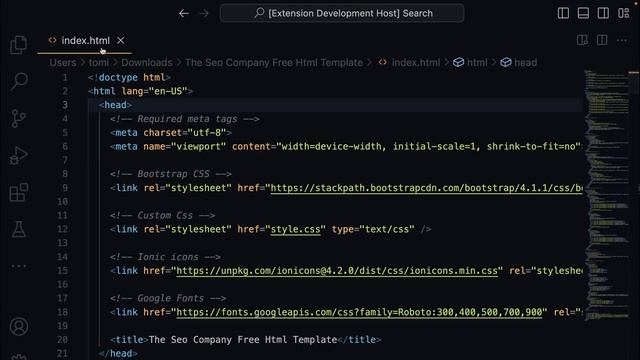The image size is (640, 360).
Task: Open the unpkg ionicons css link
Action: pyautogui.click(x=337, y=271)
